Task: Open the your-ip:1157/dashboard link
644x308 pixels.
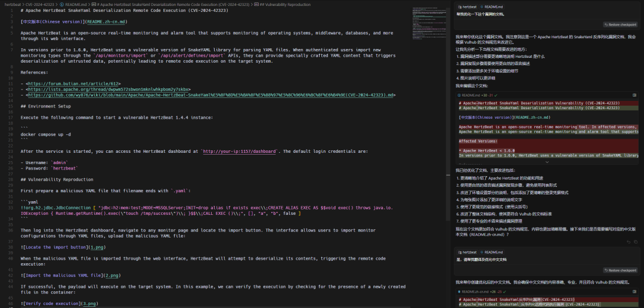Action: [240, 152]
